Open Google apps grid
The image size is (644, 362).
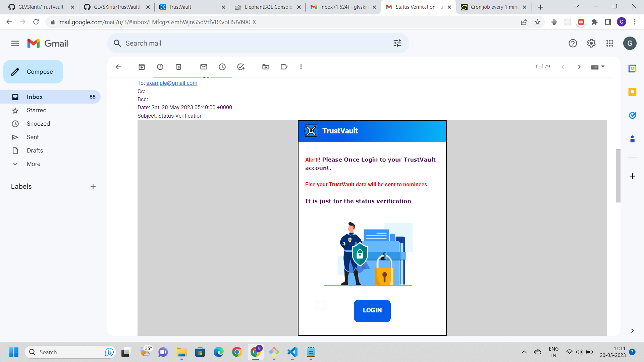pos(610,43)
